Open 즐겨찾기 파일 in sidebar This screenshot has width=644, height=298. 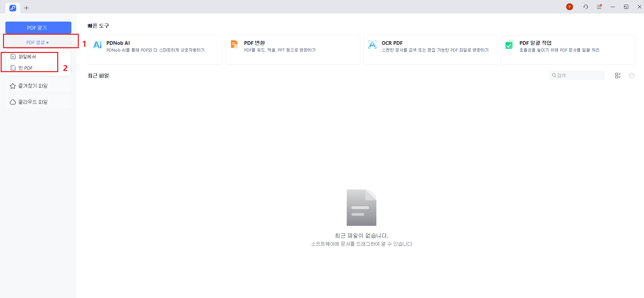tap(38, 86)
